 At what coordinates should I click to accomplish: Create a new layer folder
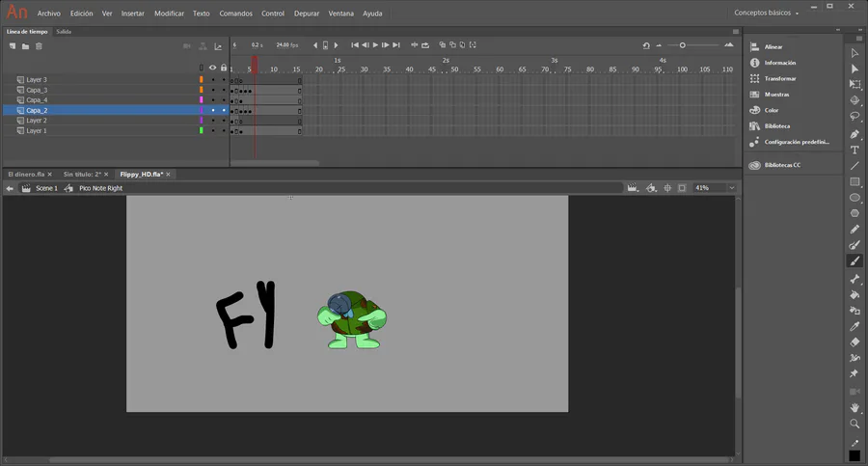point(25,46)
